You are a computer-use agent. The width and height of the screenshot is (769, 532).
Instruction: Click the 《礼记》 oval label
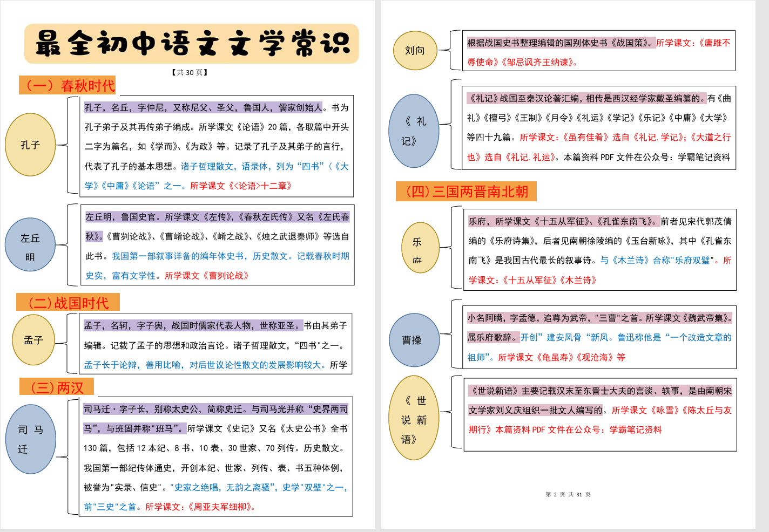[414, 131]
